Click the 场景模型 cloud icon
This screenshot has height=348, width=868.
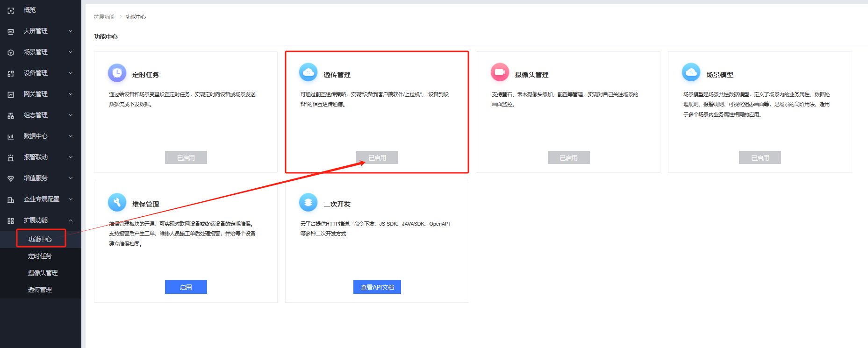[691, 72]
